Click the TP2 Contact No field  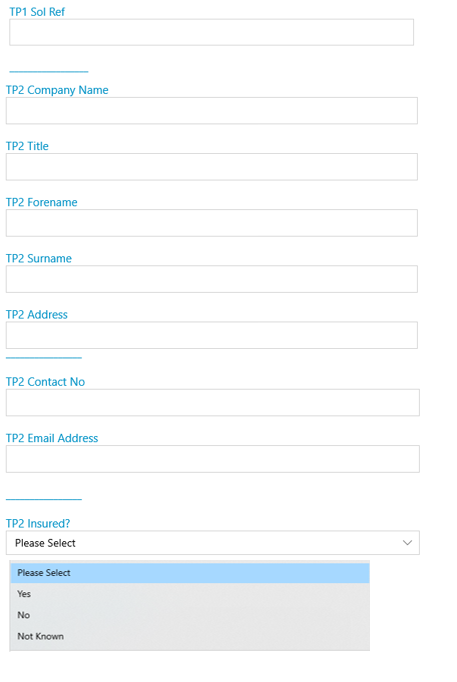click(213, 402)
